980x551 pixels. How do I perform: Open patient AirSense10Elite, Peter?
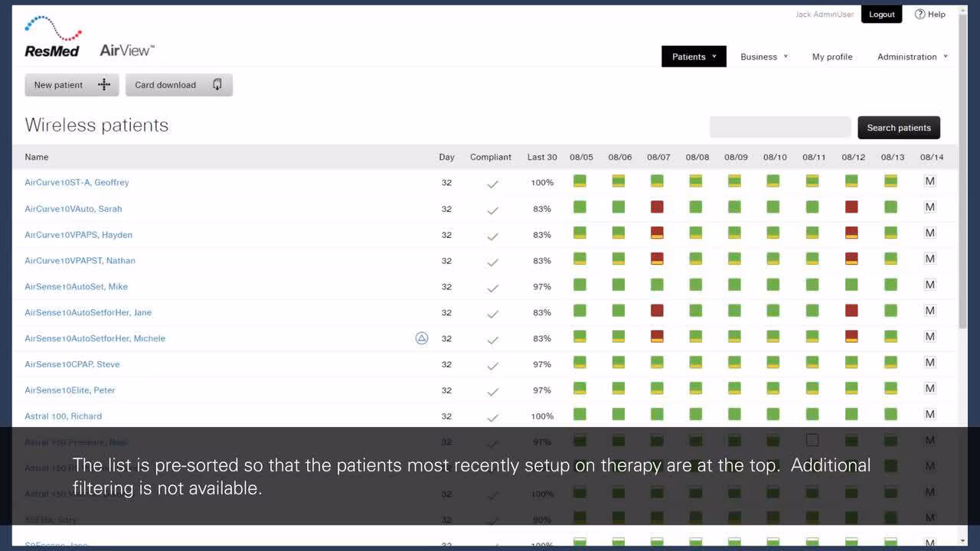click(70, 390)
